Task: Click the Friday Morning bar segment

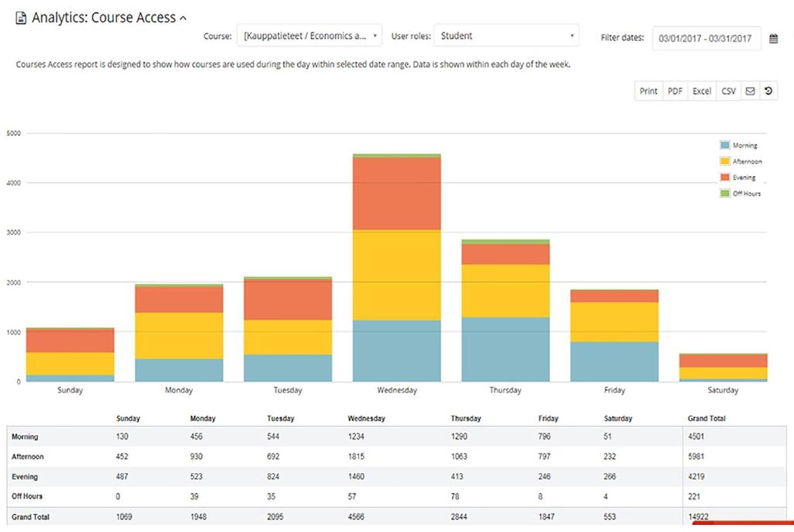Action: [x=614, y=361]
